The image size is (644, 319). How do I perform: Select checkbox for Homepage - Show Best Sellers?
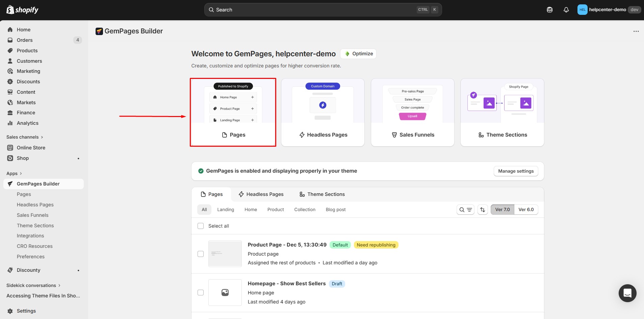pyautogui.click(x=200, y=292)
